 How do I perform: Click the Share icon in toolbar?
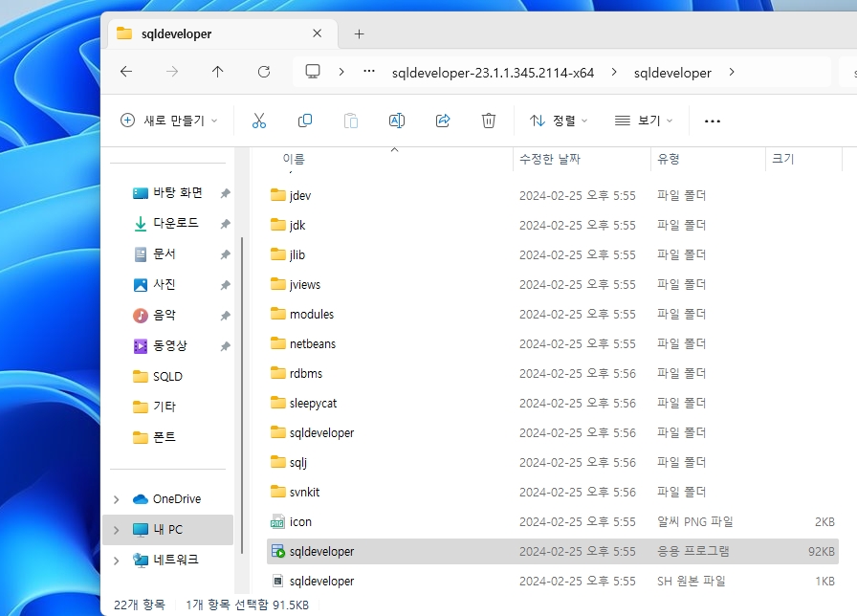(443, 121)
